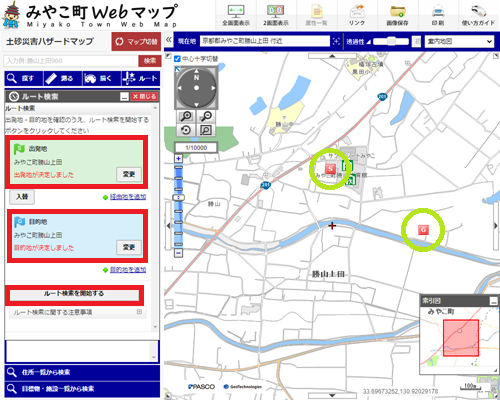This screenshot has width=500, height=400.
Task: Adjust the transparency slider handle
Action: [391, 41]
